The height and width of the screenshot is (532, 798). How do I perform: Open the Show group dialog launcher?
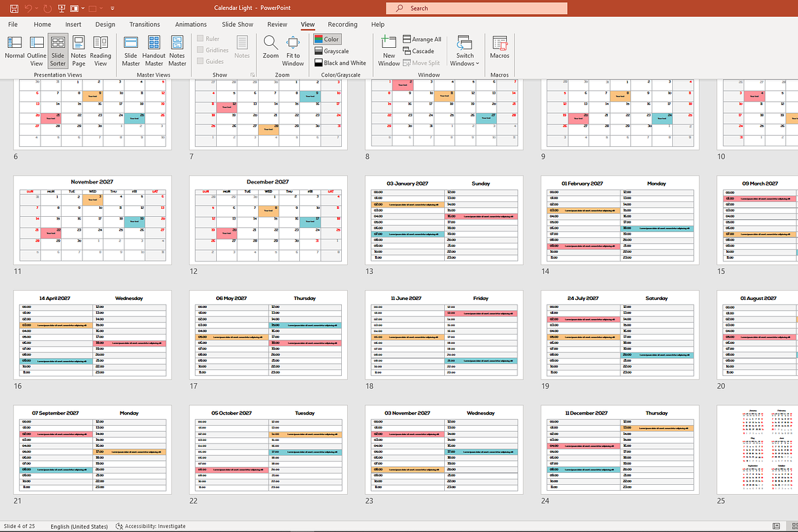click(252, 75)
